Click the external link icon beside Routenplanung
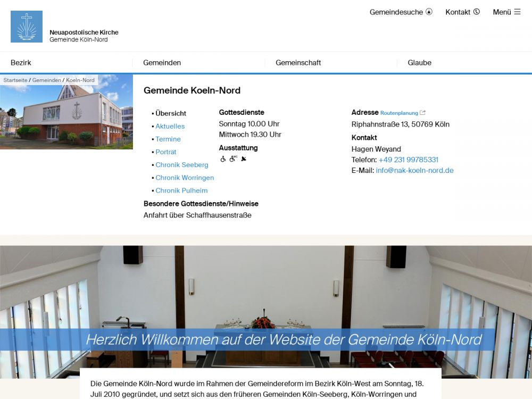Viewport: 532px width, 399px height. 423,113
